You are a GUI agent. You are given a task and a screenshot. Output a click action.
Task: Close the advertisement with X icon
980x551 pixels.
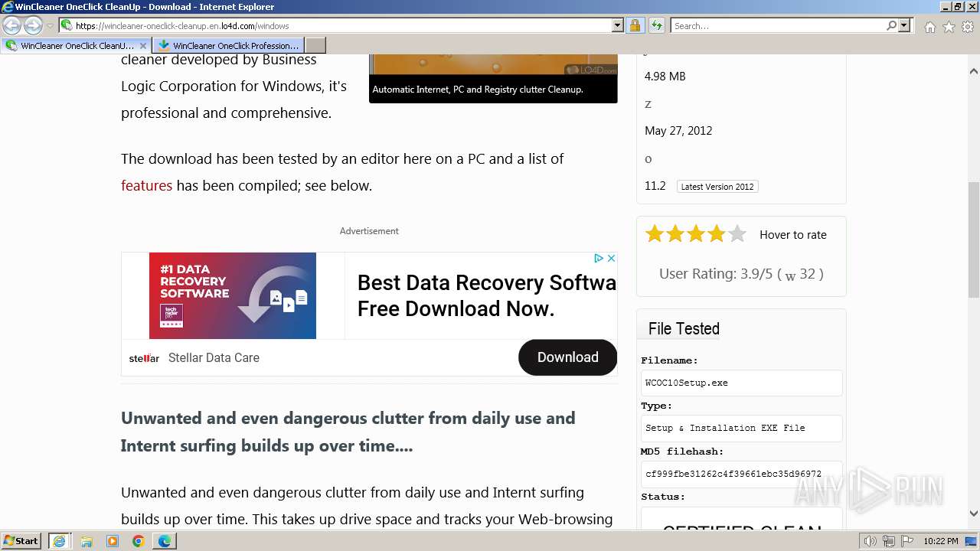click(611, 259)
